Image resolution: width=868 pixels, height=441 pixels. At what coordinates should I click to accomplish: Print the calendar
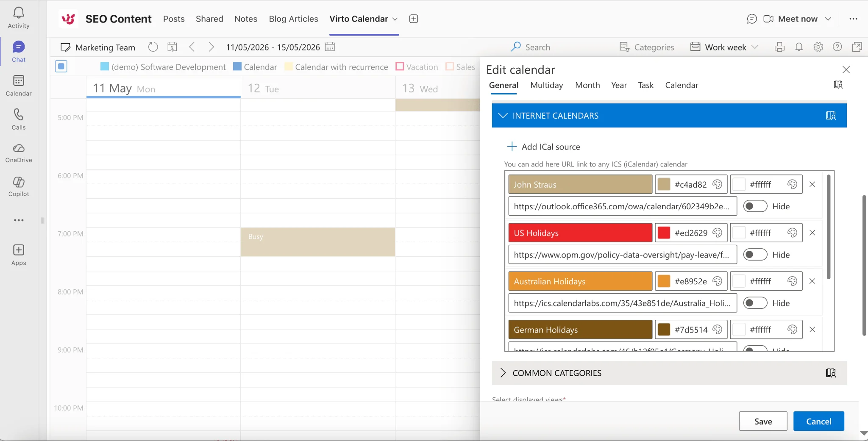[x=779, y=47]
